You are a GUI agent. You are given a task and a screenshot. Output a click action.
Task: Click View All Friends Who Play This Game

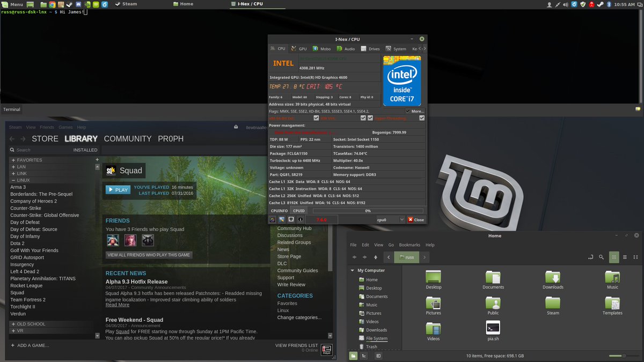[149, 255]
